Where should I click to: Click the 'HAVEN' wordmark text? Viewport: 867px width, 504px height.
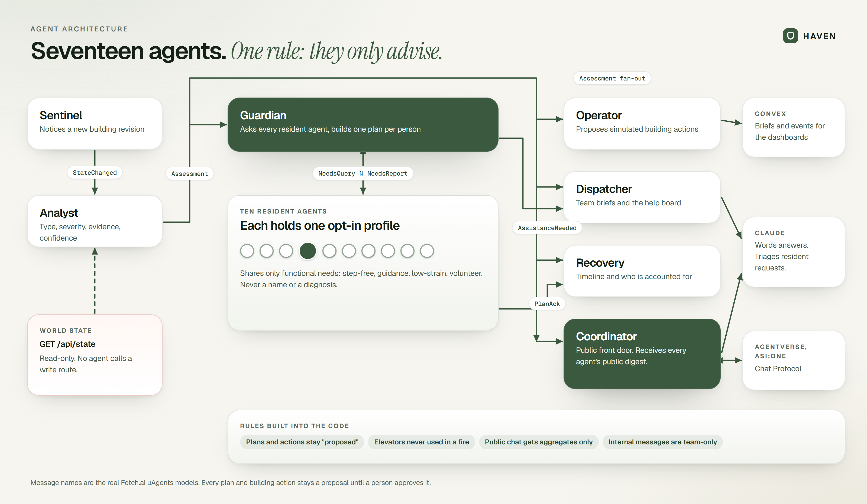[x=820, y=36]
